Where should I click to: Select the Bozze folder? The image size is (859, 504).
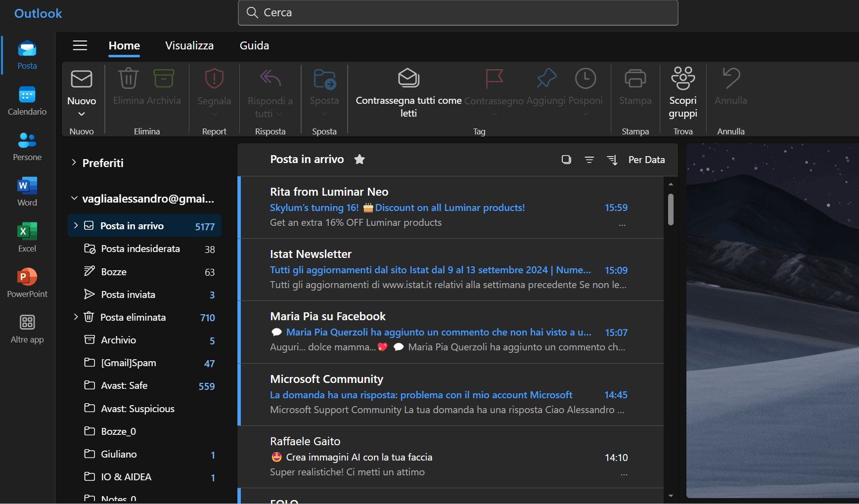click(x=144, y=272)
